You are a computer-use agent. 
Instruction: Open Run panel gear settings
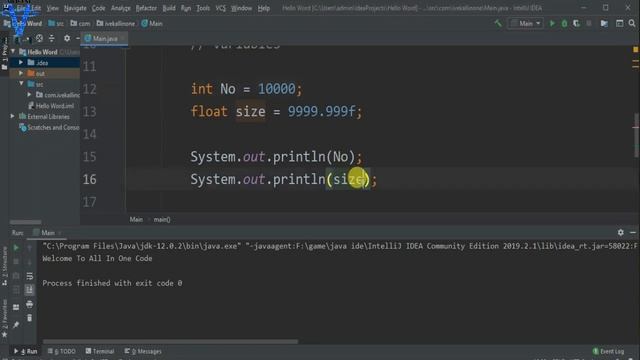pyautogui.click(x=620, y=232)
